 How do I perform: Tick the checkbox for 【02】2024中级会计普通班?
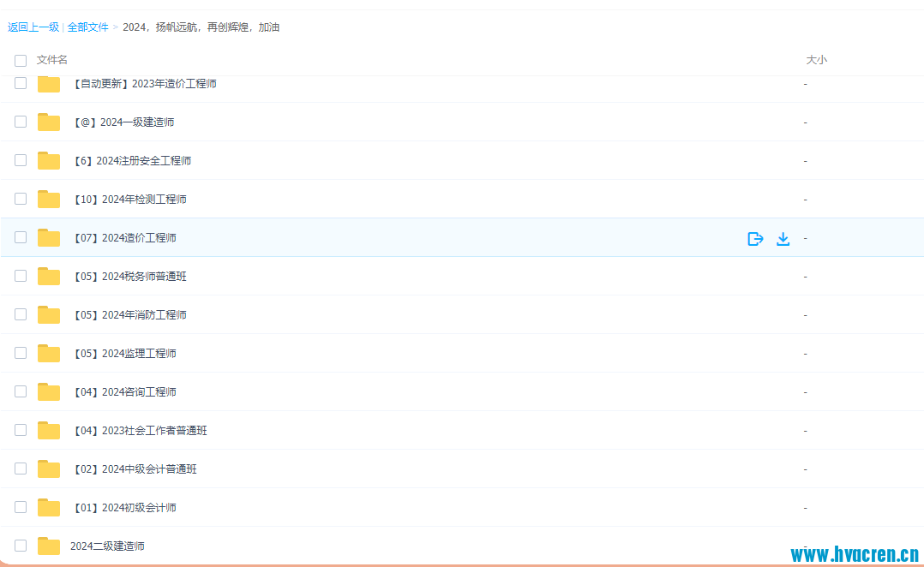pos(21,469)
